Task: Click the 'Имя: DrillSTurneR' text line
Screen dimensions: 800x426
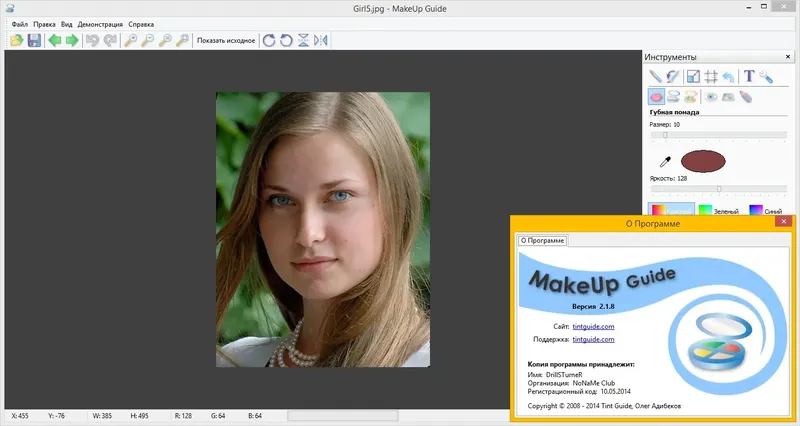Action: (x=555, y=374)
